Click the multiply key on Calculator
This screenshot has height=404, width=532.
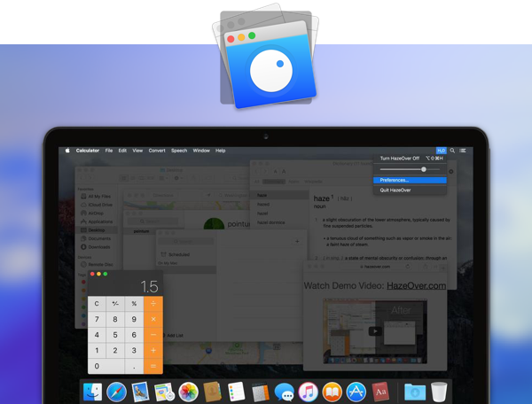(153, 319)
